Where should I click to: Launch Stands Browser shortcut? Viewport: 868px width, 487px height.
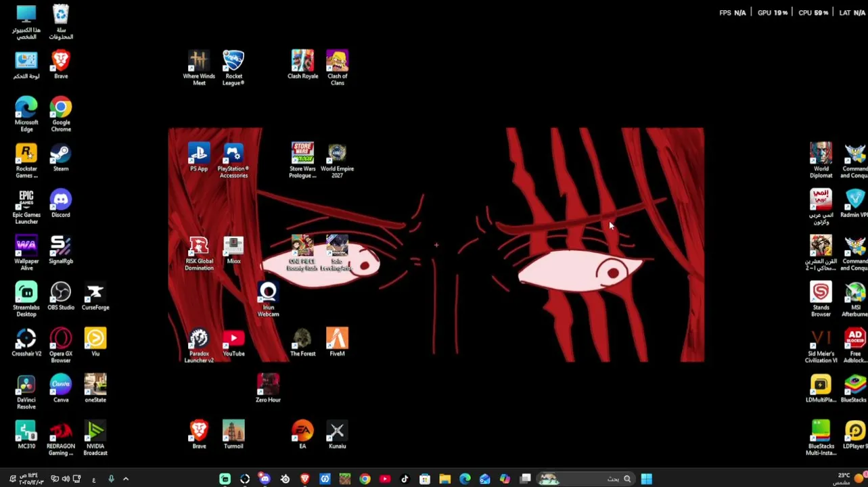point(821,299)
